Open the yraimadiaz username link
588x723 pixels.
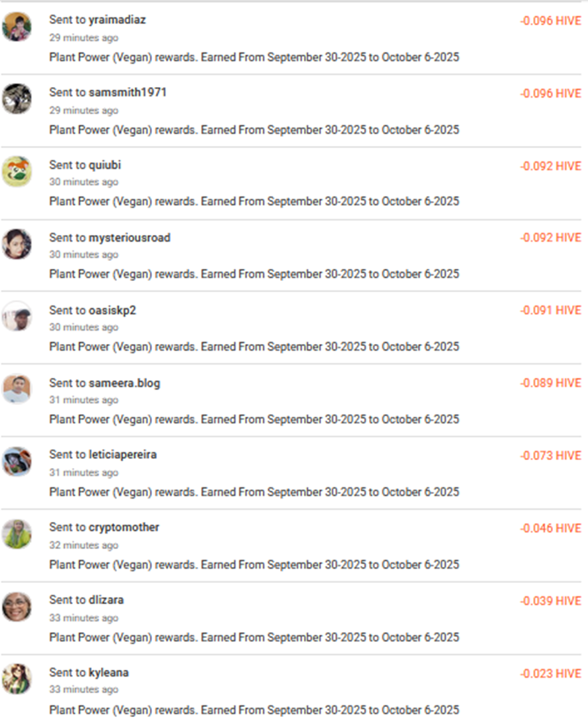[117, 20]
